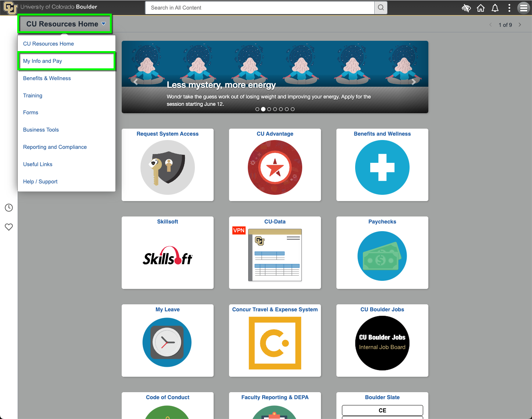Image resolution: width=532 pixels, height=419 pixels.
Task: Choose Business Tools menu item
Action: pos(67,130)
